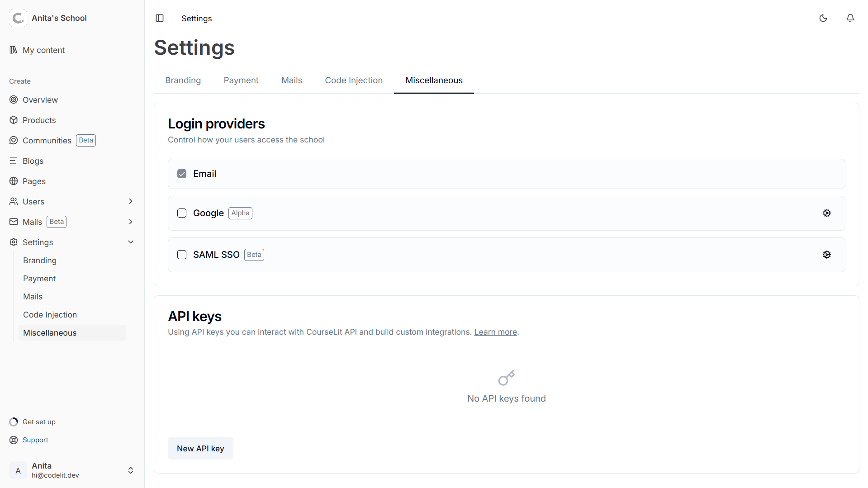Enable SAML SSO login provider
Image resolution: width=868 pixels, height=488 pixels.
pyautogui.click(x=181, y=255)
